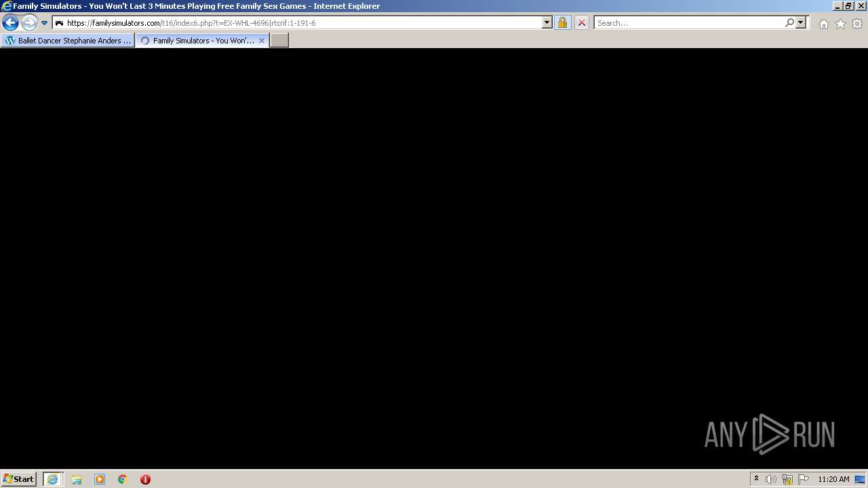Stop loading with the red X button
This screenshot has height=488, width=868.
(x=582, y=23)
